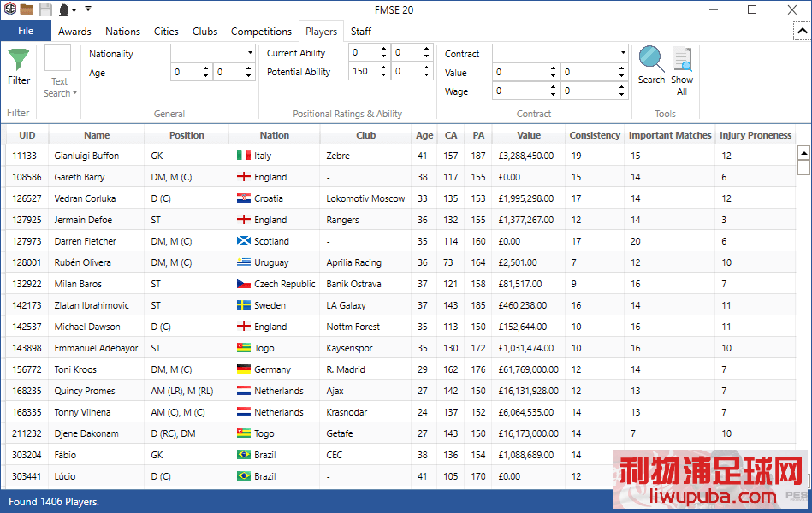
Task: Switch to the Nations tab
Action: coord(122,32)
